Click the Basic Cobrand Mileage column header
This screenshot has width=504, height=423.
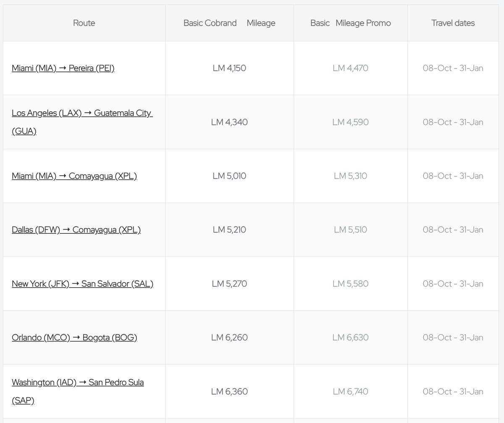pos(229,23)
